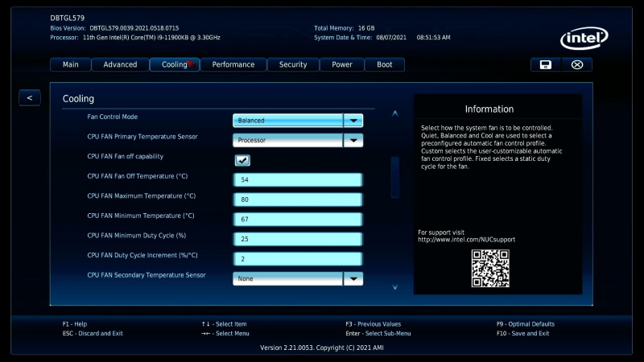Click the save (floppy disk) icon

(546, 64)
